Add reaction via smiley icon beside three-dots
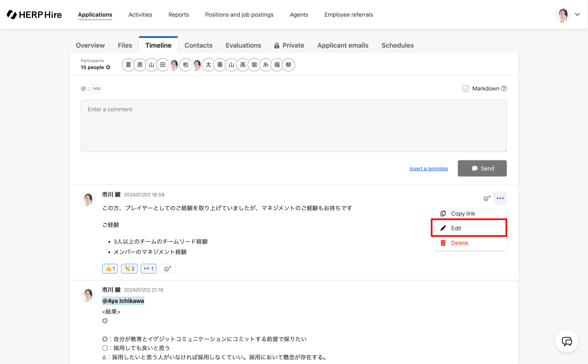The height and width of the screenshot is (364, 588). click(x=487, y=198)
